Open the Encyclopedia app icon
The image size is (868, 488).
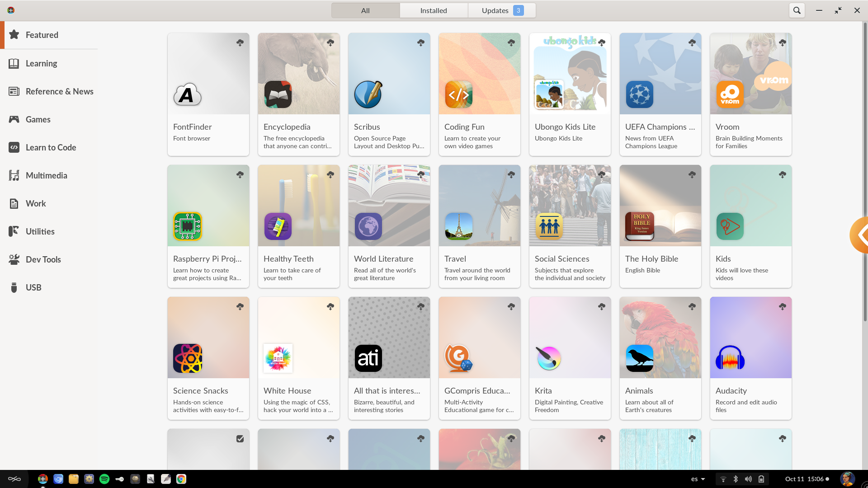[278, 95]
